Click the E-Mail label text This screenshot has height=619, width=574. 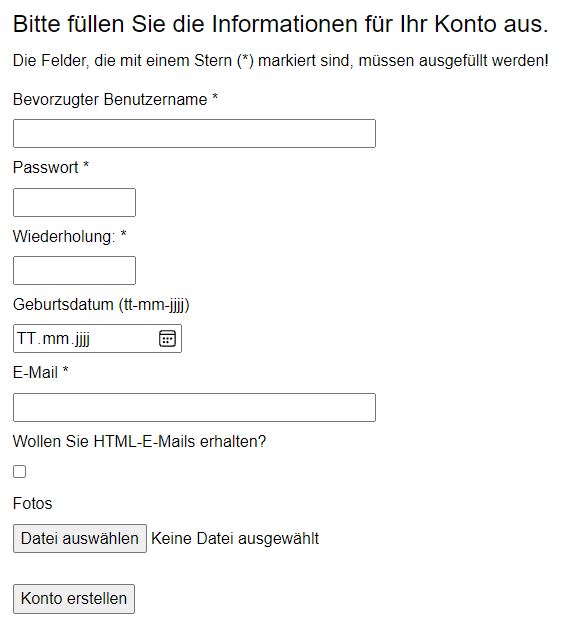coord(41,373)
